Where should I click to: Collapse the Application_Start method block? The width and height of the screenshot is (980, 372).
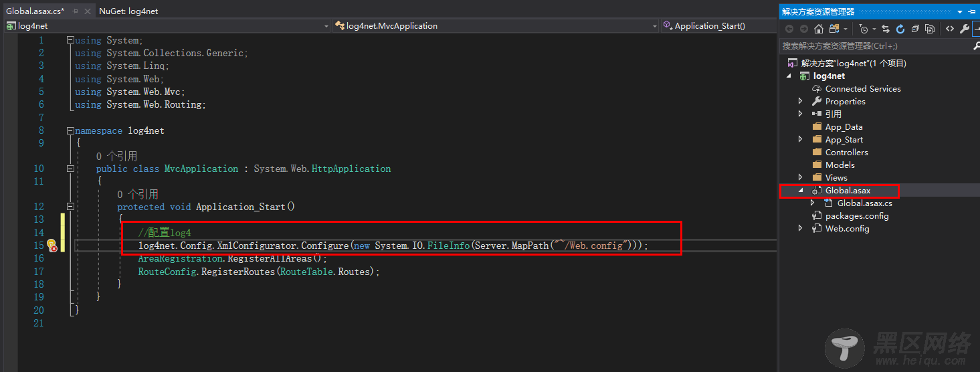point(70,207)
